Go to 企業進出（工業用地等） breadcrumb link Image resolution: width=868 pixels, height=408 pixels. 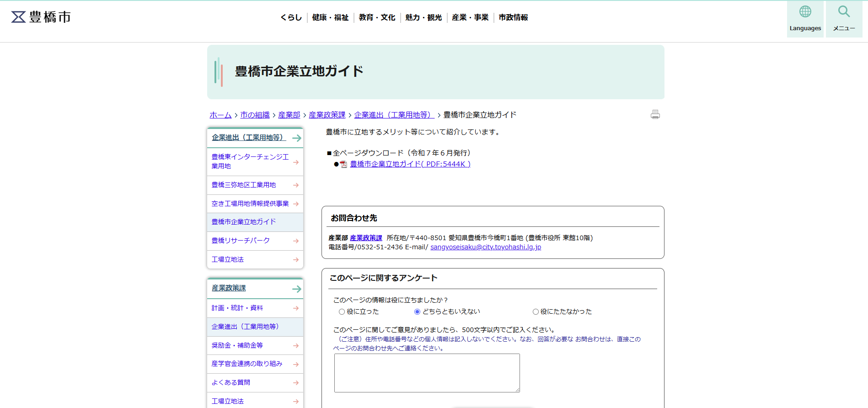tap(394, 115)
